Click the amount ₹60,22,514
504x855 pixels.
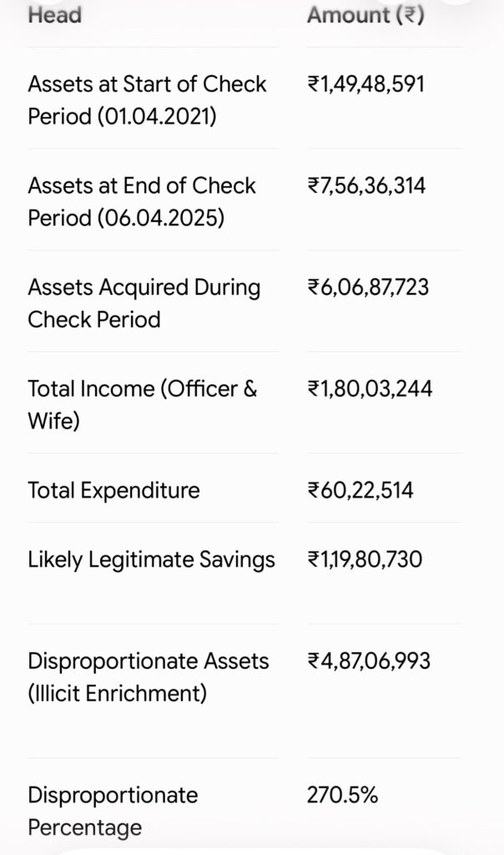360,490
